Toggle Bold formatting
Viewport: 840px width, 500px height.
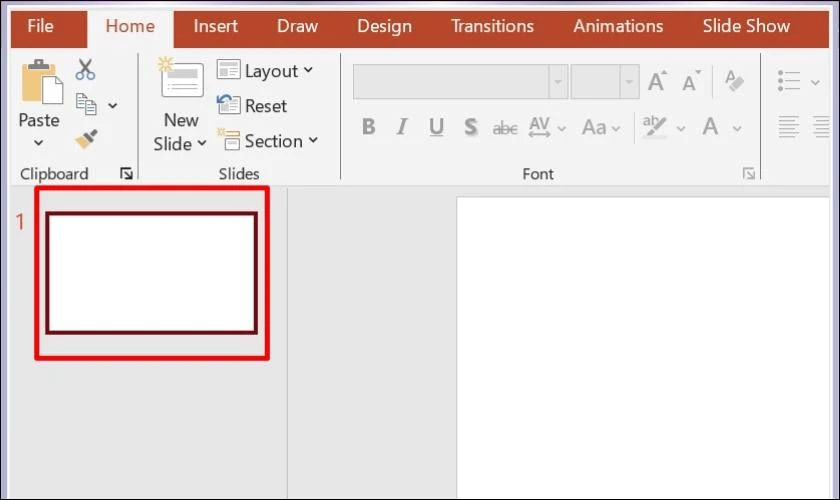(369, 127)
